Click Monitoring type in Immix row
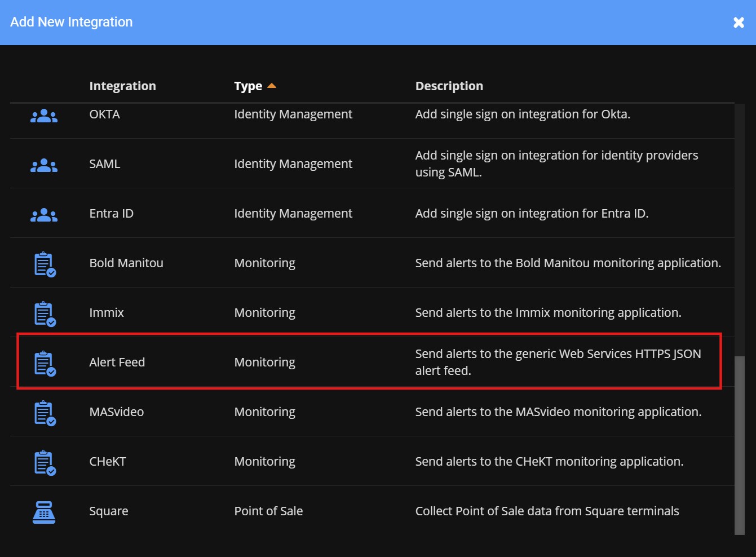The image size is (756, 557). [265, 313]
